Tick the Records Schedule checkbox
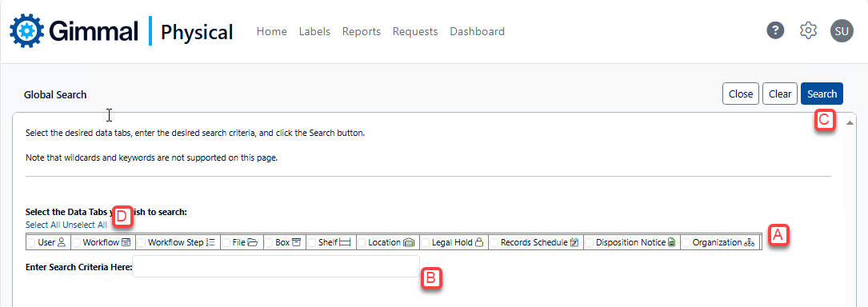This screenshot has height=307, width=868. [494, 242]
